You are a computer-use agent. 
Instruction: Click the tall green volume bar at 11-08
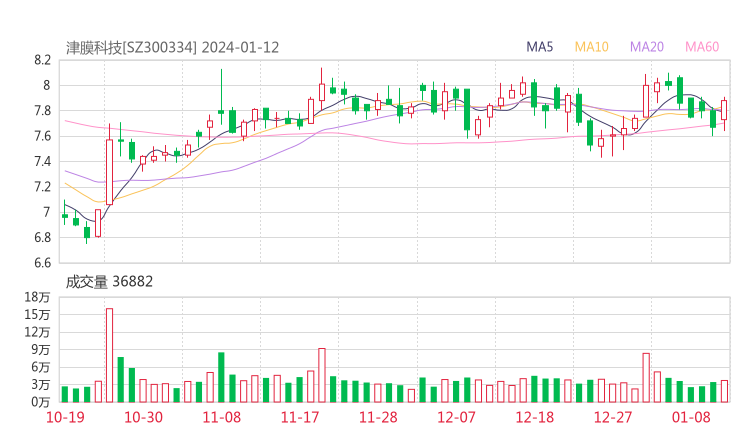point(221,377)
